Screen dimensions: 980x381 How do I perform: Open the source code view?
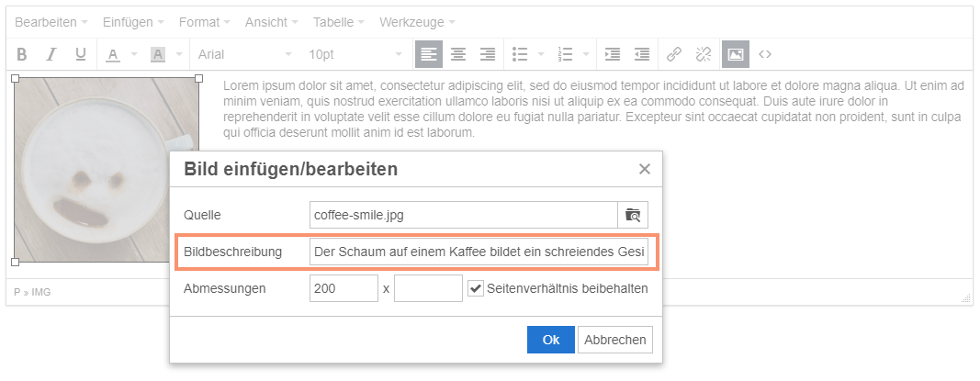click(765, 54)
